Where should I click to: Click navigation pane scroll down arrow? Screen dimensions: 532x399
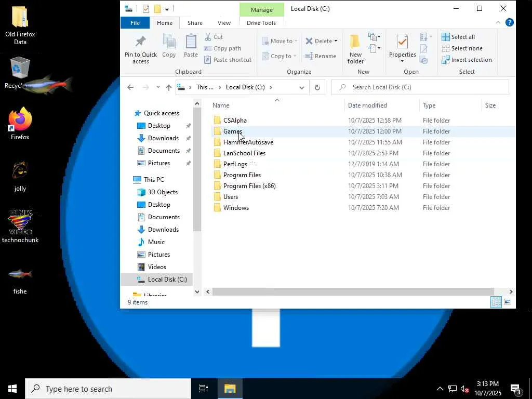click(x=197, y=291)
